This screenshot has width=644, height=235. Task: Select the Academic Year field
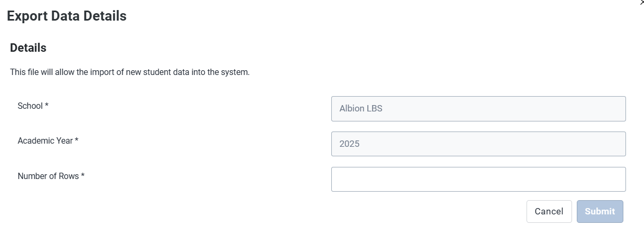coord(478,144)
